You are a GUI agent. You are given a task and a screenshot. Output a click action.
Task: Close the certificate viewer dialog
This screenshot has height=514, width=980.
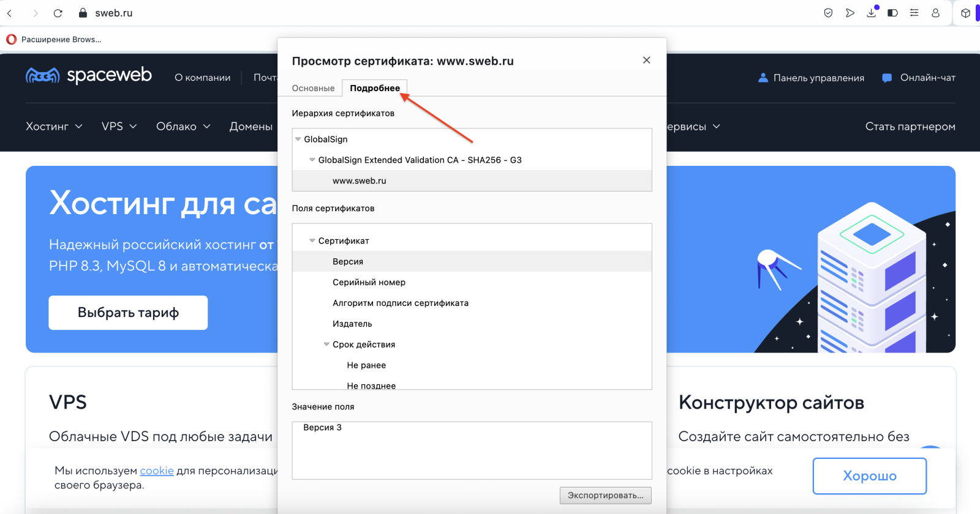[x=646, y=60]
